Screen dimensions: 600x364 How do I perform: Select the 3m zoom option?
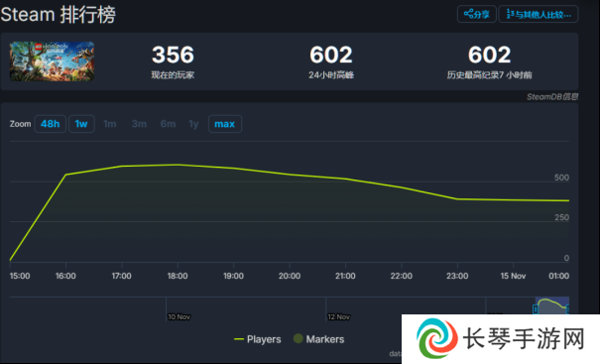[139, 124]
